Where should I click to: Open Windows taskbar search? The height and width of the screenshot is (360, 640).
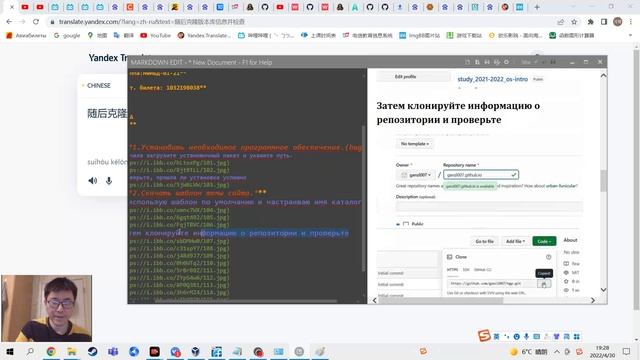tap(30, 351)
